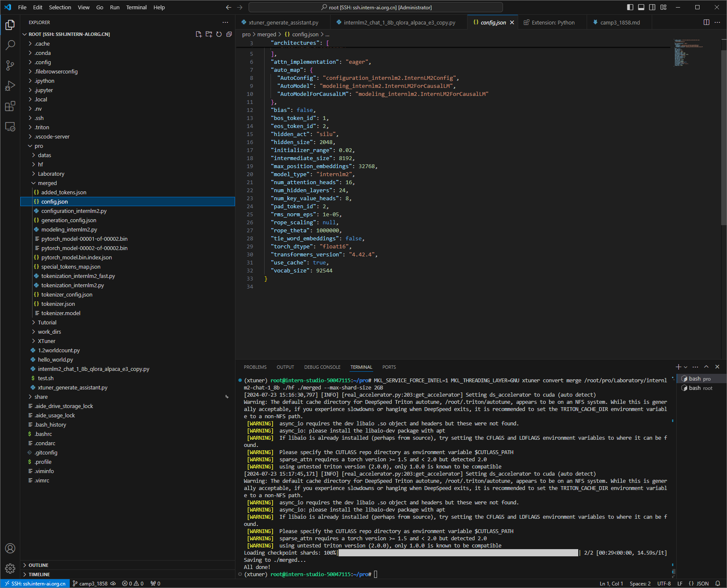Expand the XTuner folder
The height and width of the screenshot is (588, 727).
[x=127, y=341]
